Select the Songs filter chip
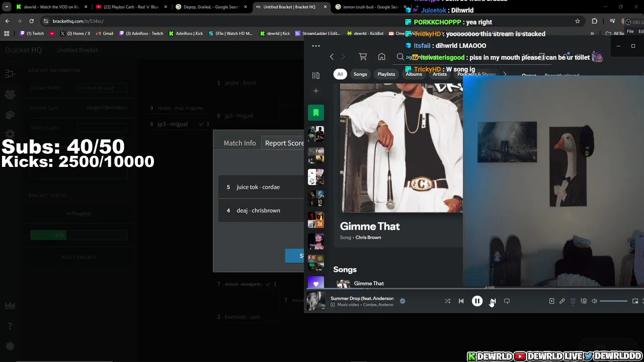644x362 pixels. click(360, 74)
